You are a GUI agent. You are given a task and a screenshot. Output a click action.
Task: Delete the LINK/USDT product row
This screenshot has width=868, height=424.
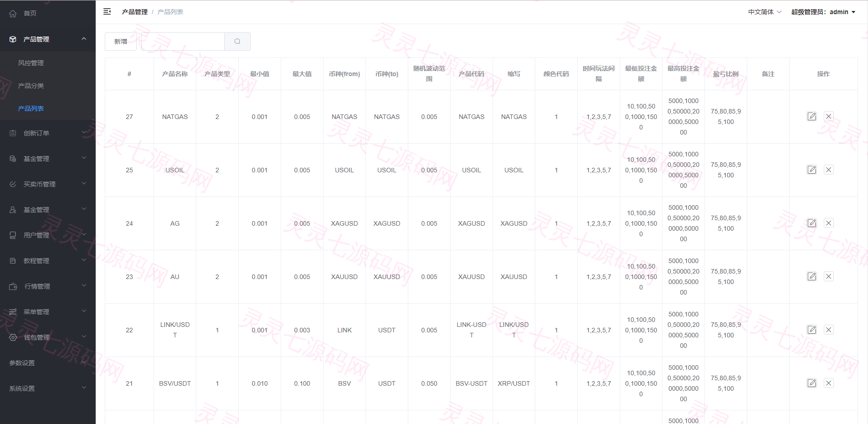(828, 330)
